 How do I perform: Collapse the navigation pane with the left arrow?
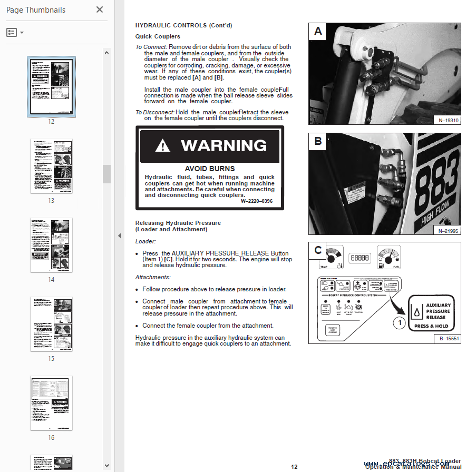(x=119, y=235)
